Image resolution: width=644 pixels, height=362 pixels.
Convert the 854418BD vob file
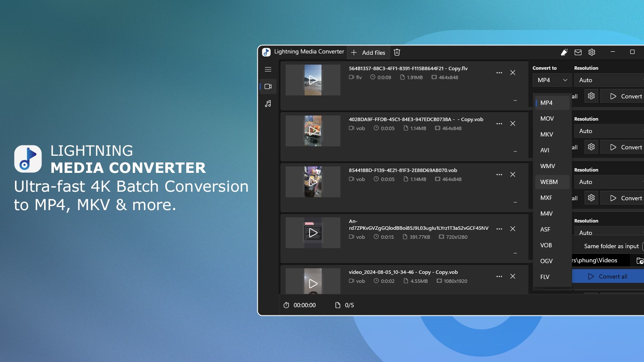pyautogui.click(x=622, y=198)
